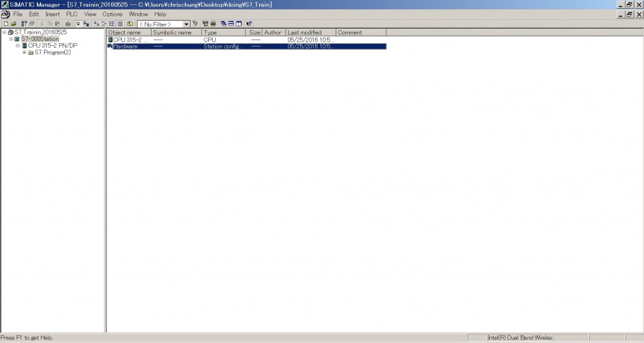Click the Configure Network toolbar icon
Viewport: 644px width, 343px height.
click(205, 24)
